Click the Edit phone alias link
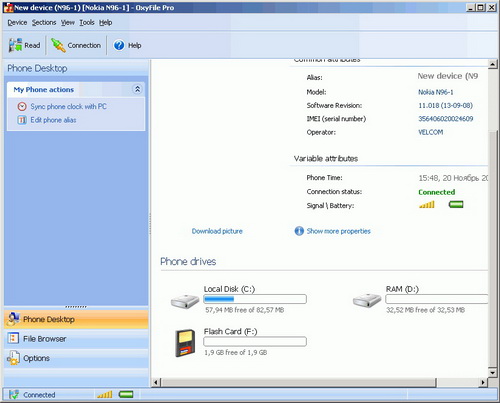Screen dimensions: 500x403 (53, 120)
